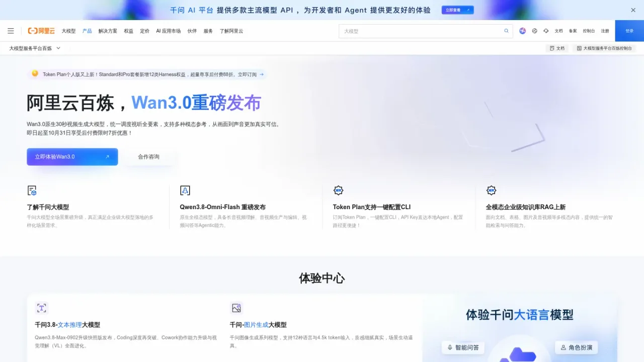Screen dimensions: 644x362
Task: Click the 立即体验Wan3.0 button
Action: [x=72, y=157]
